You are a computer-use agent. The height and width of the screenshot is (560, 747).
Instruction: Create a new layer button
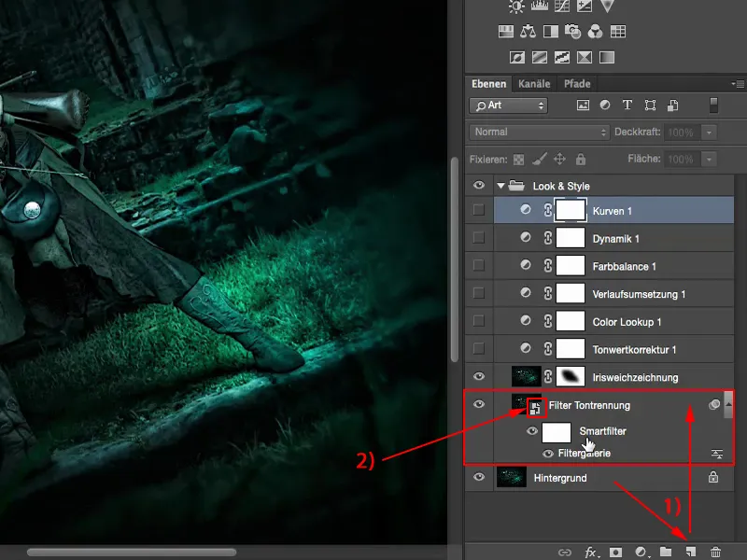pyautogui.click(x=691, y=551)
